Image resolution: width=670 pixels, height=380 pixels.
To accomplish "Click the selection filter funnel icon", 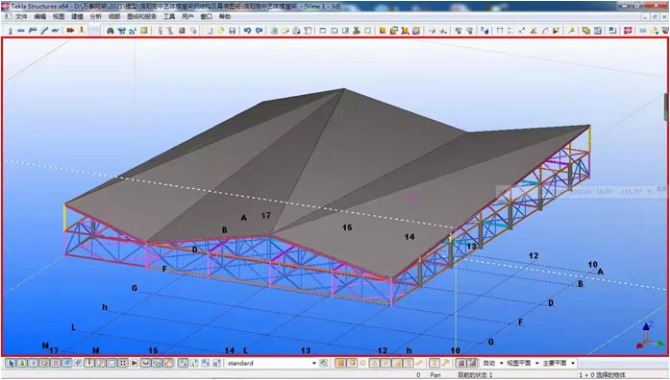I will [x=122, y=31].
